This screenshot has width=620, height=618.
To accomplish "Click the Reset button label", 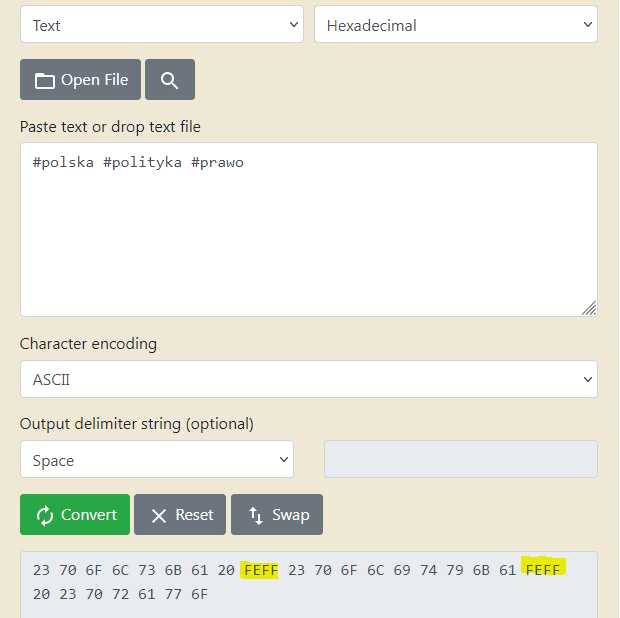I will coord(194,515).
